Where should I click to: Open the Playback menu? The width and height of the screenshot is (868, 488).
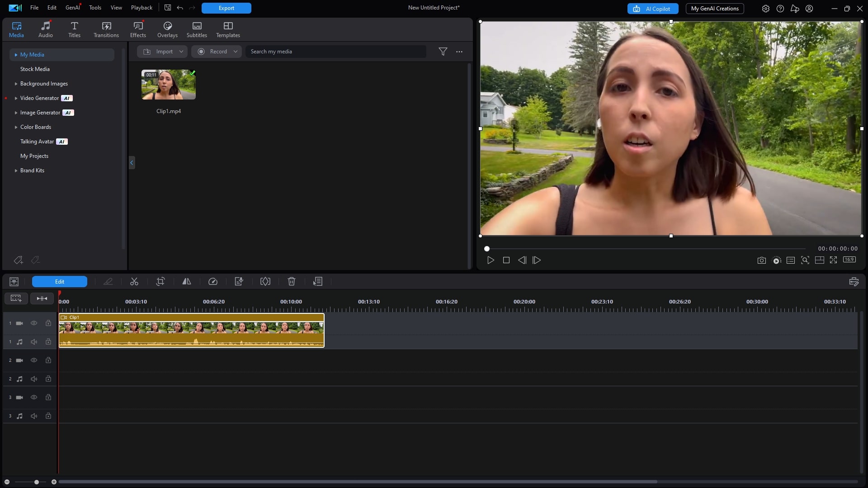142,7
